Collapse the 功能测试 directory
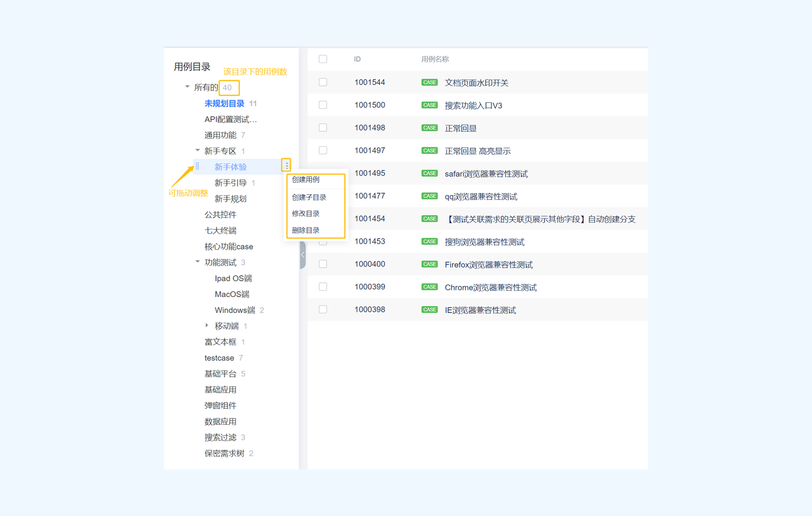Image resolution: width=812 pixels, height=516 pixels. [198, 262]
